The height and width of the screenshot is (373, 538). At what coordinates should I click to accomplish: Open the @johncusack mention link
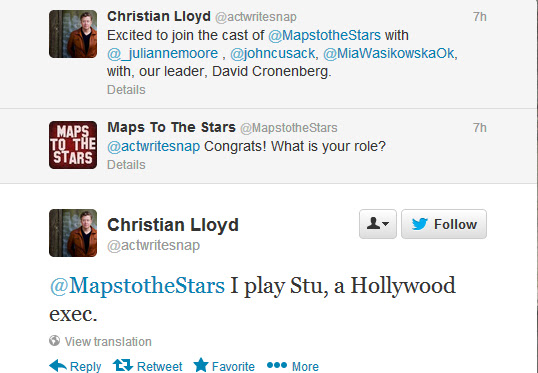click(272, 54)
